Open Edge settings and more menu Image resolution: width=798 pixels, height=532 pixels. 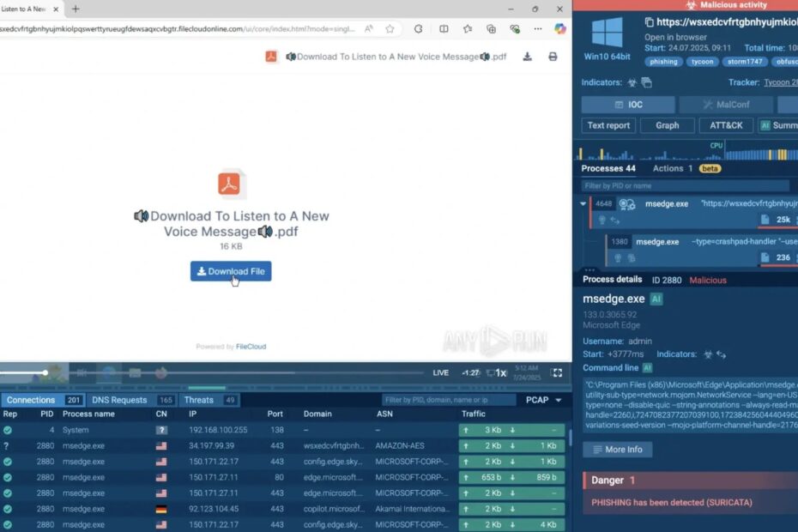(538, 29)
